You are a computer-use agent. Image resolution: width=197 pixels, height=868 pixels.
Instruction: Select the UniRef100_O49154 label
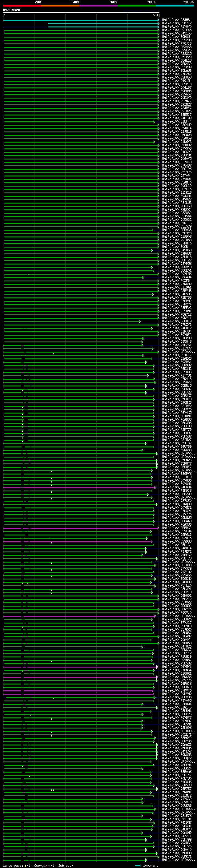pyautogui.click(x=176, y=81)
